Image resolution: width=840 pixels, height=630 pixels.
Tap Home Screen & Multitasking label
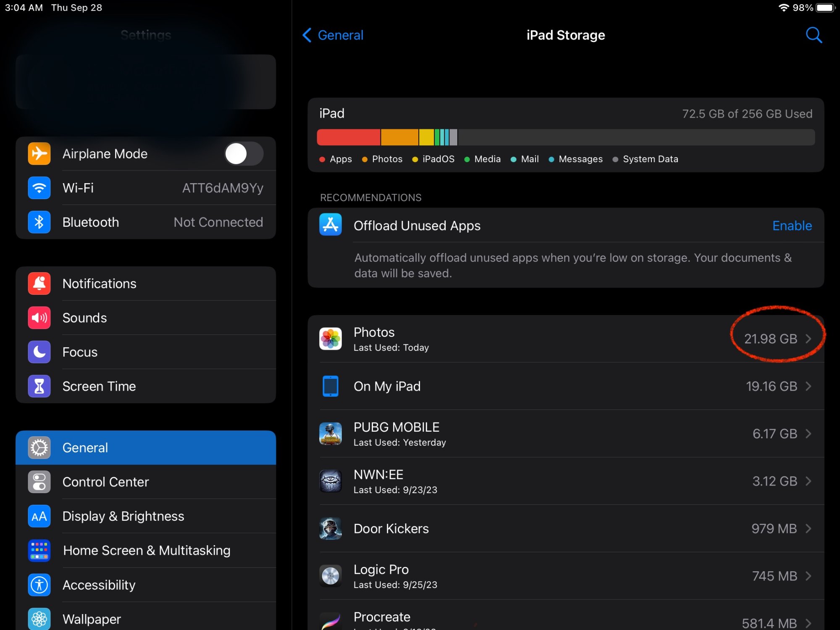point(147,550)
